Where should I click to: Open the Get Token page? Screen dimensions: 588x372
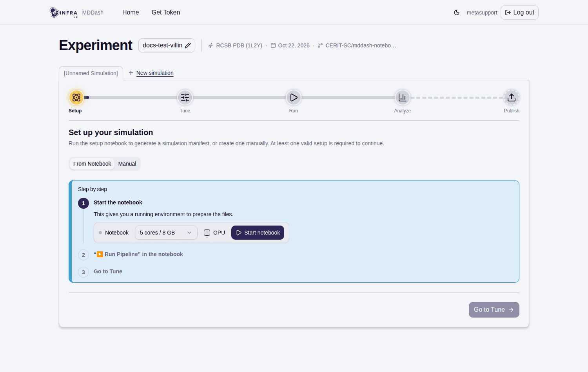tap(166, 13)
